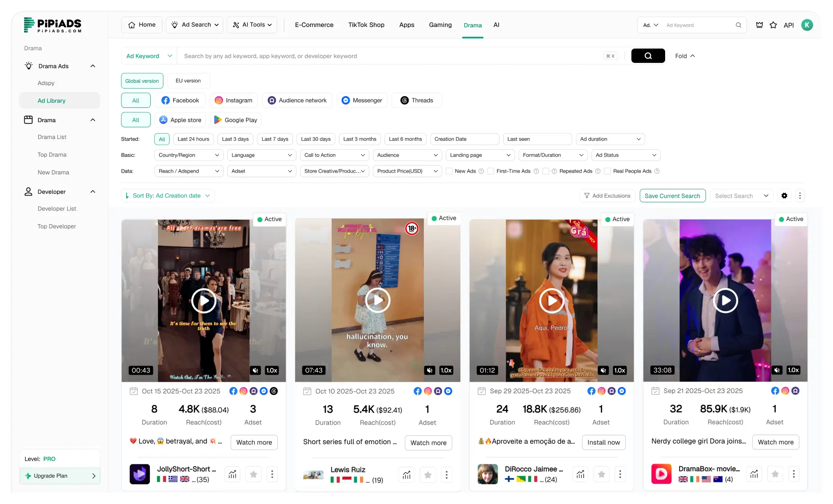Screen dimensions: 833x504
Task: Click the ad keyword search input field
Action: point(387,56)
